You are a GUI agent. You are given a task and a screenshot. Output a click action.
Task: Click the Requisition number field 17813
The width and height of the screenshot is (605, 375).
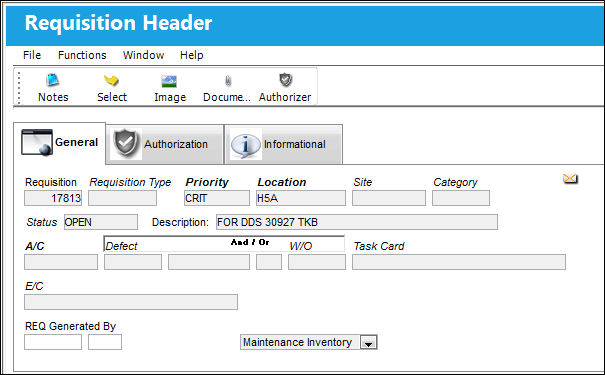click(x=53, y=198)
